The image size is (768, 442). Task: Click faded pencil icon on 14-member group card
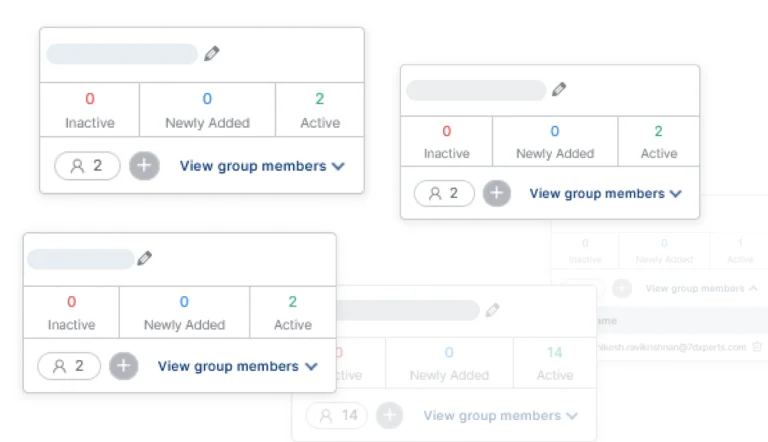[492, 310]
